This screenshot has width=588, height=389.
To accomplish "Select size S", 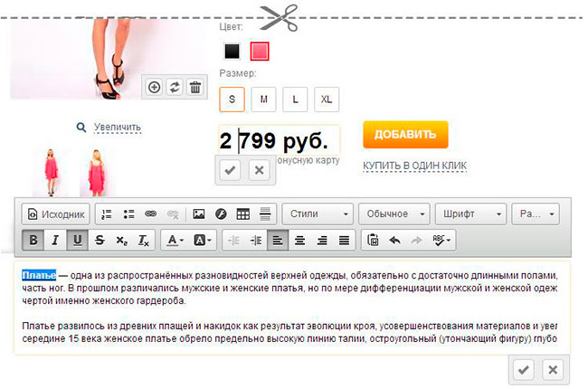I will 232,100.
